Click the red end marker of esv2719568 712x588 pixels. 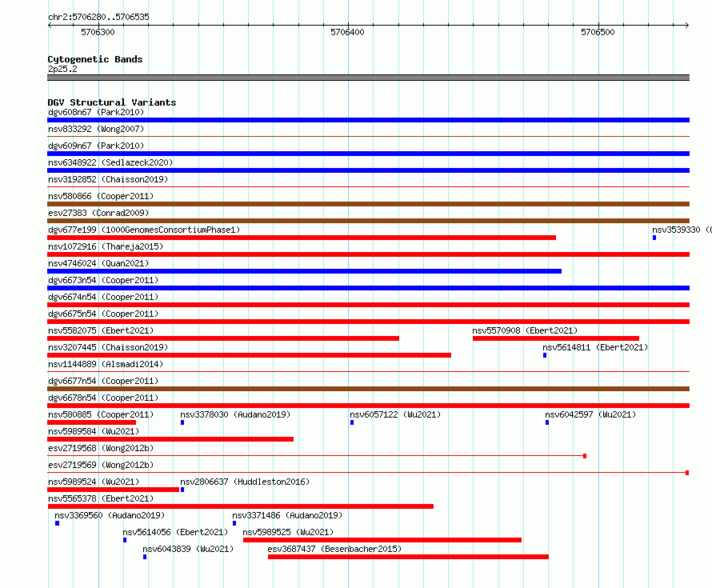click(585, 456)
